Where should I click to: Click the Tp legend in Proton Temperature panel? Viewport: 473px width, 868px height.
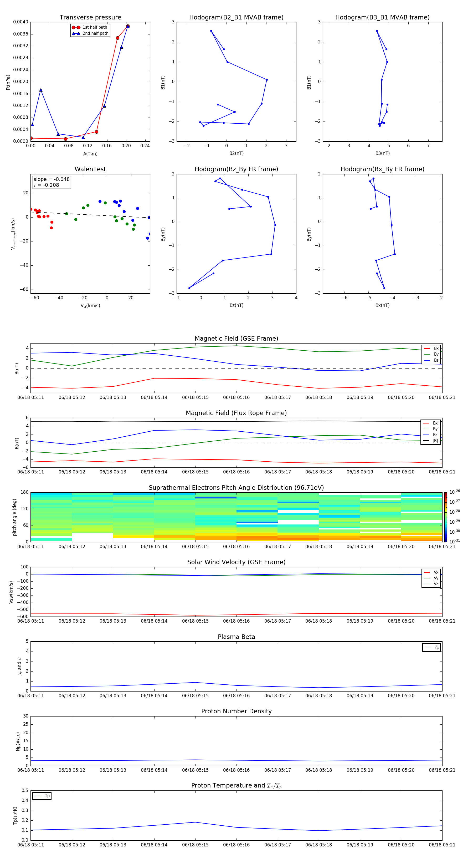42,796
